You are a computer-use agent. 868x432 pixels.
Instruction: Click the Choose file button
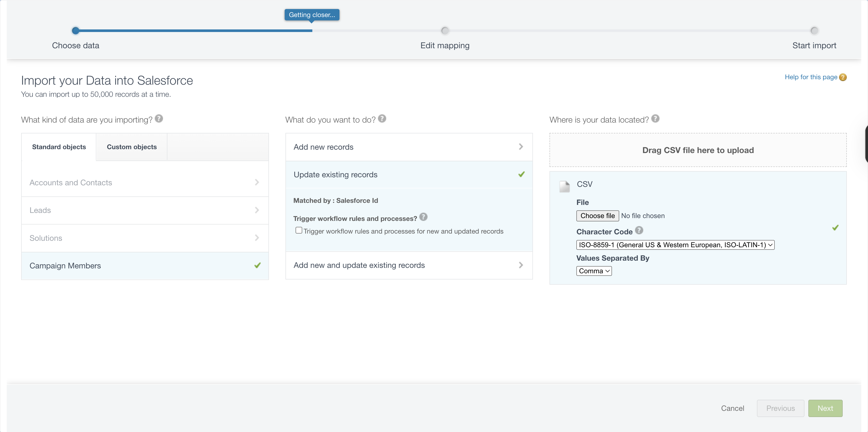click(597, 216)
